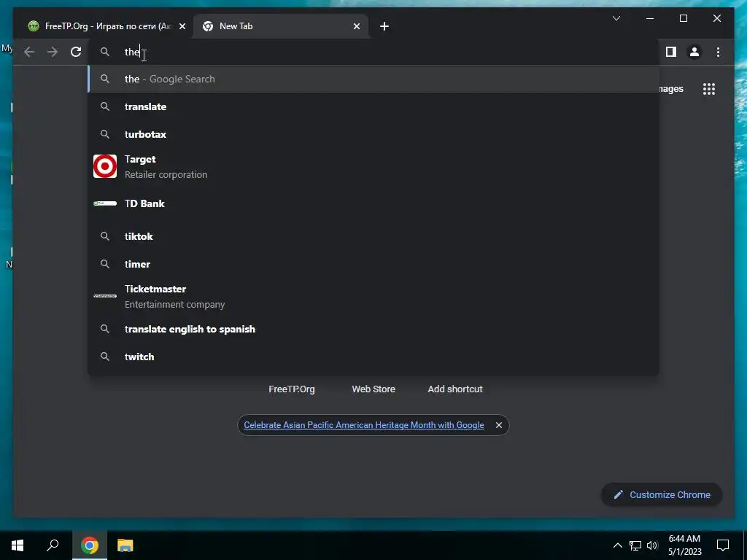Open a new tab with the plus button
The image size is (747, 560).
pos(384,26)
